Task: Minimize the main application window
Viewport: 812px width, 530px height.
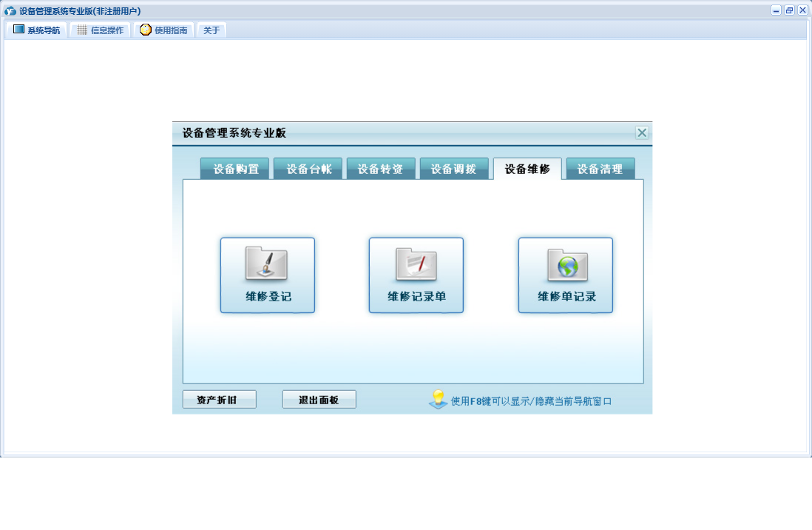Action: click(776, 10)
